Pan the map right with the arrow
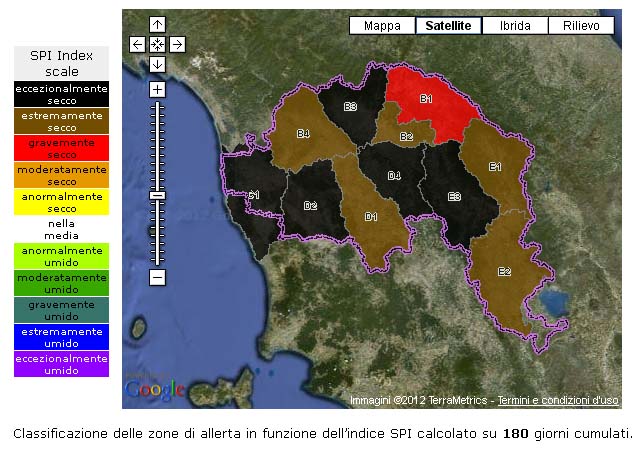This screenshot has width=639, height=451. (176, 44)
